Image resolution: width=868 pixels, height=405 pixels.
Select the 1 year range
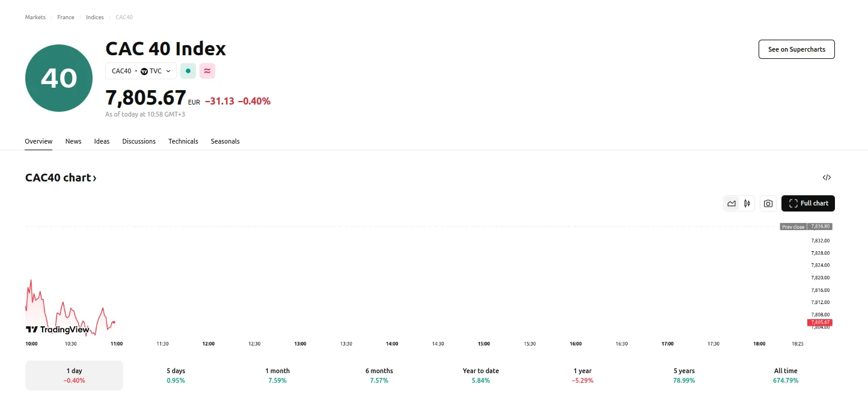582,376
